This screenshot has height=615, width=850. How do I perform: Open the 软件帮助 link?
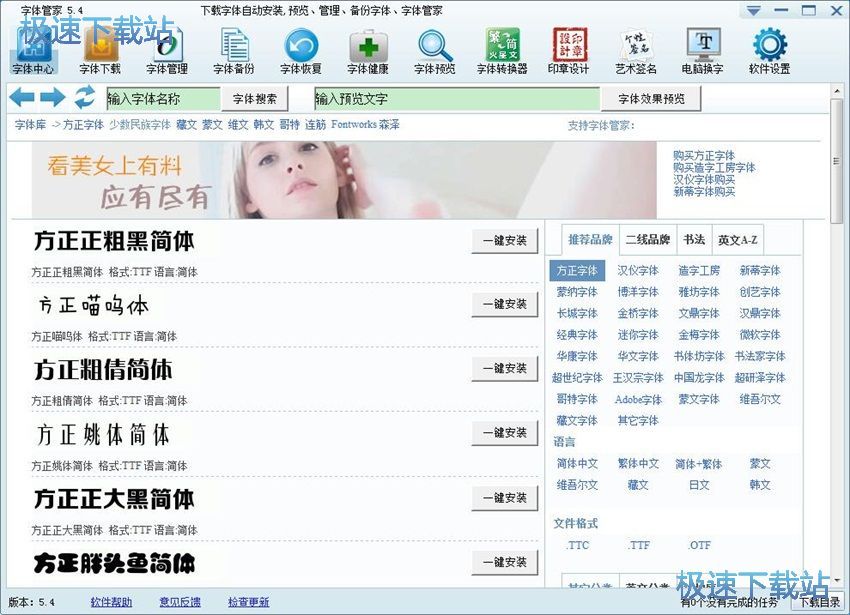point(111,602)
